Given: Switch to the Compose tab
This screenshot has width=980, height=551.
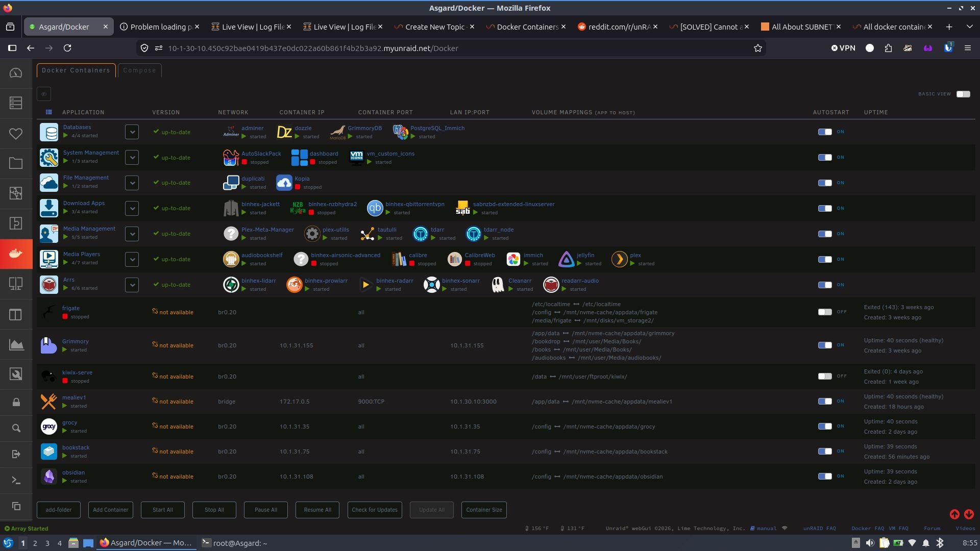Looking at the screenshot, I should pyautogui.click(x=139, y=70).
